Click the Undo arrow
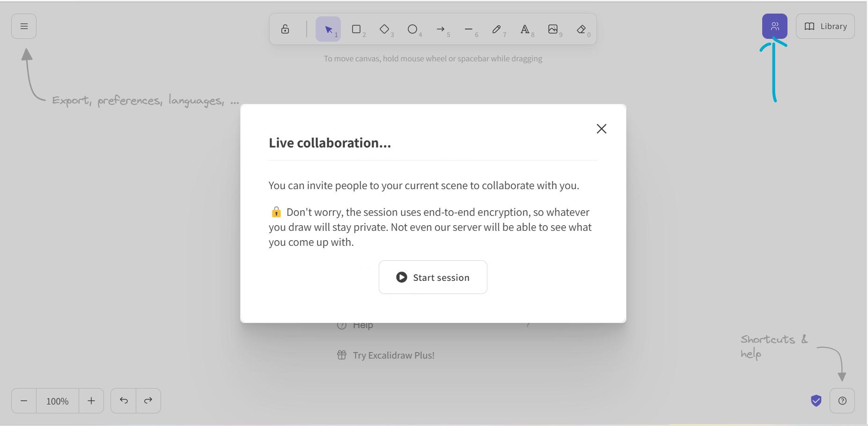Viewport: 868px width, 426px height. coord(123,401)
